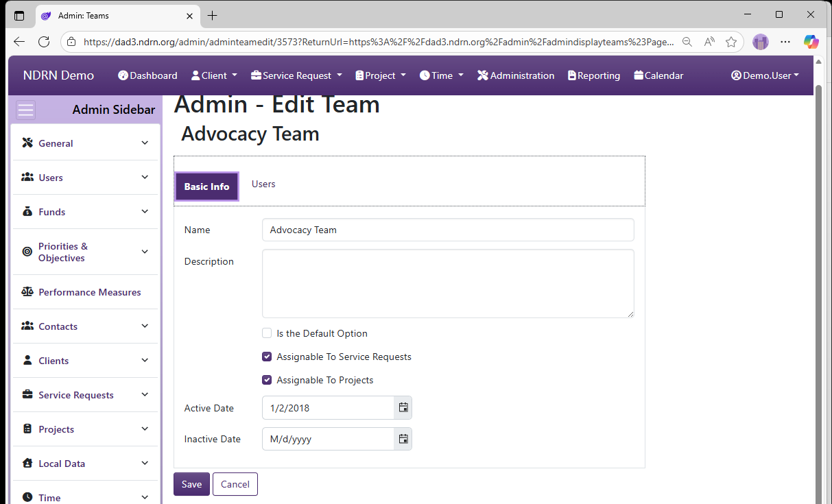The width and height of the screenshot is (832, 504).
Task: Click the read aloud icon in address bar
Action: (x=709, y=42)
